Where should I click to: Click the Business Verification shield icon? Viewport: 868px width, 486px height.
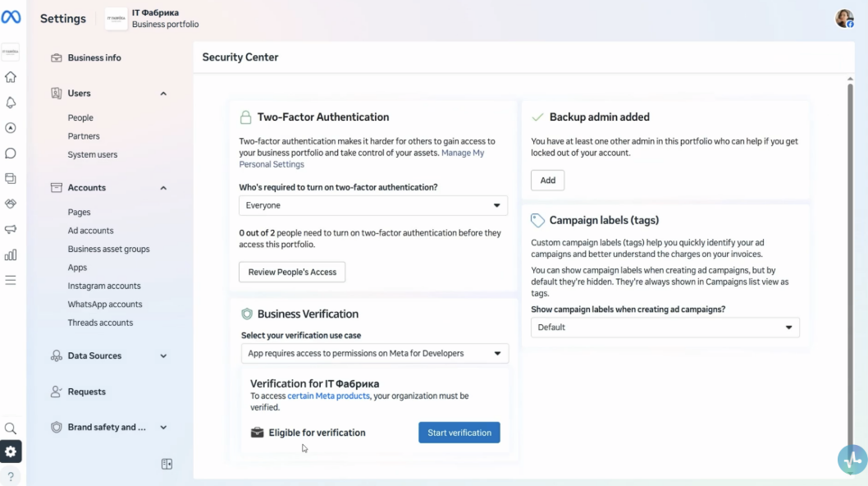247,314
